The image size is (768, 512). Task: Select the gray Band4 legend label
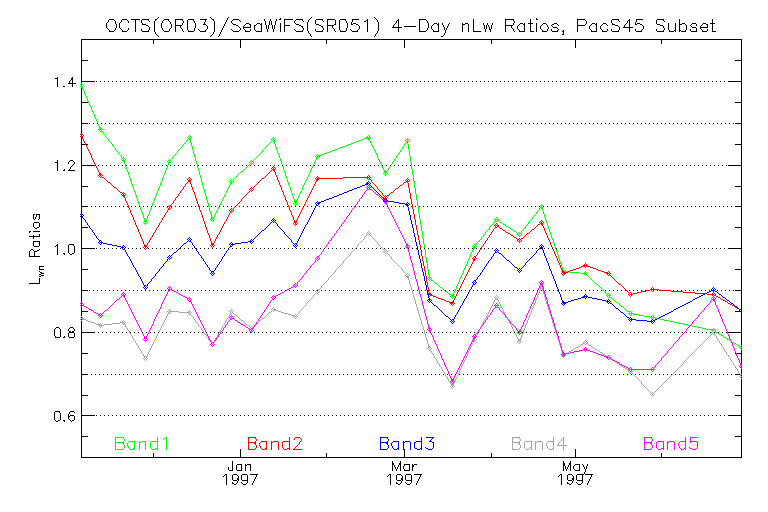click(x=539, y=444)
